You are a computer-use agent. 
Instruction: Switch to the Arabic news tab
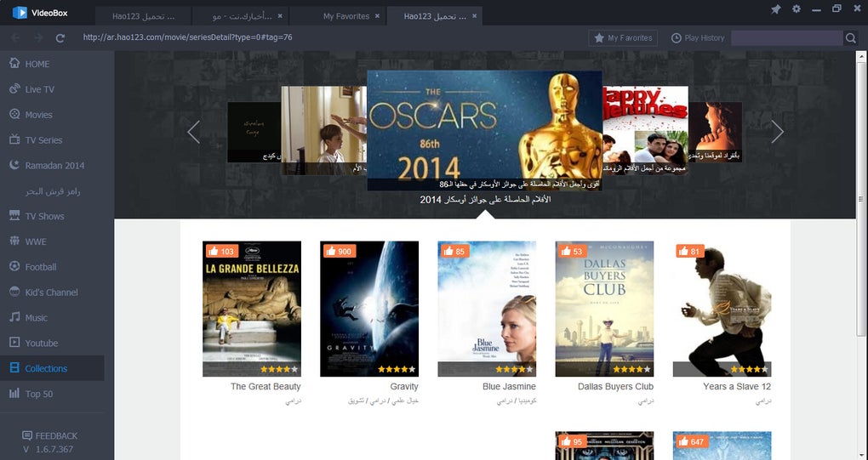(x=241, y=16)
